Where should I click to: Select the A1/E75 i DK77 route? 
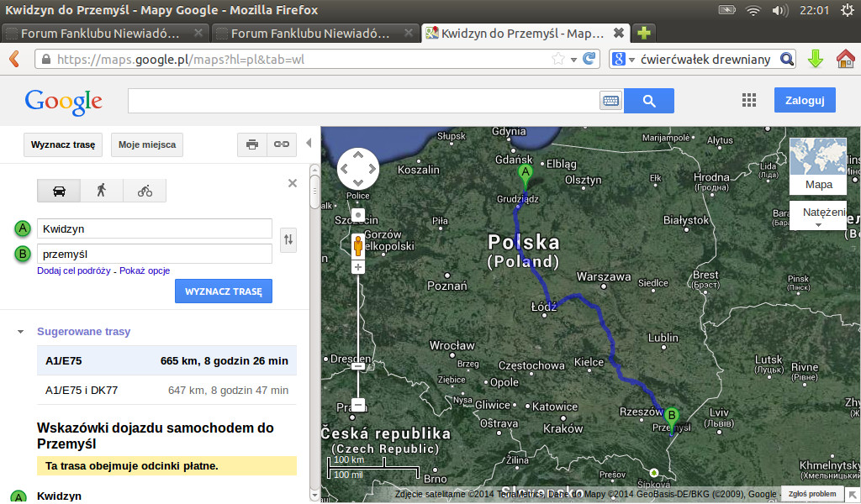[x=166, y=391]
